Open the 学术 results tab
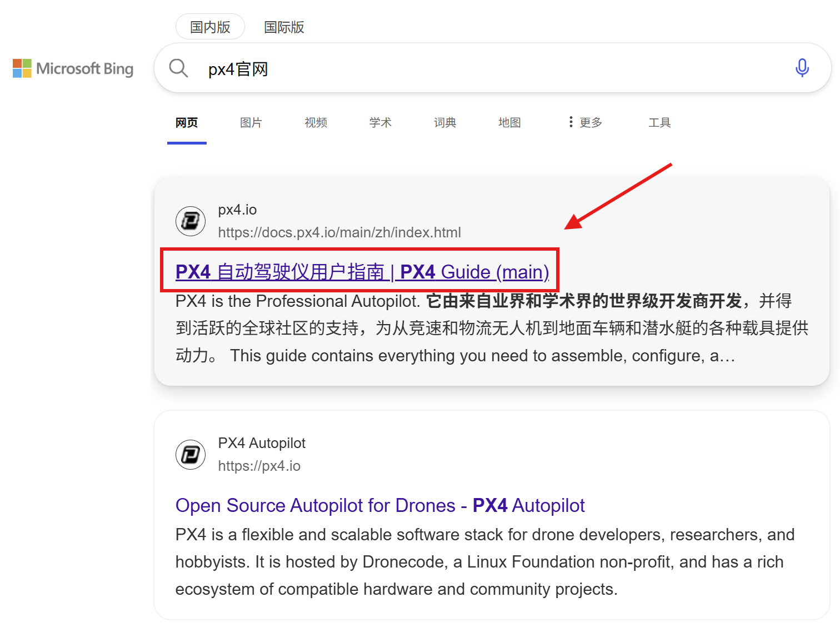Image resolution: width=840 pixels, height=627 pixels. click(x=381, y=122)
